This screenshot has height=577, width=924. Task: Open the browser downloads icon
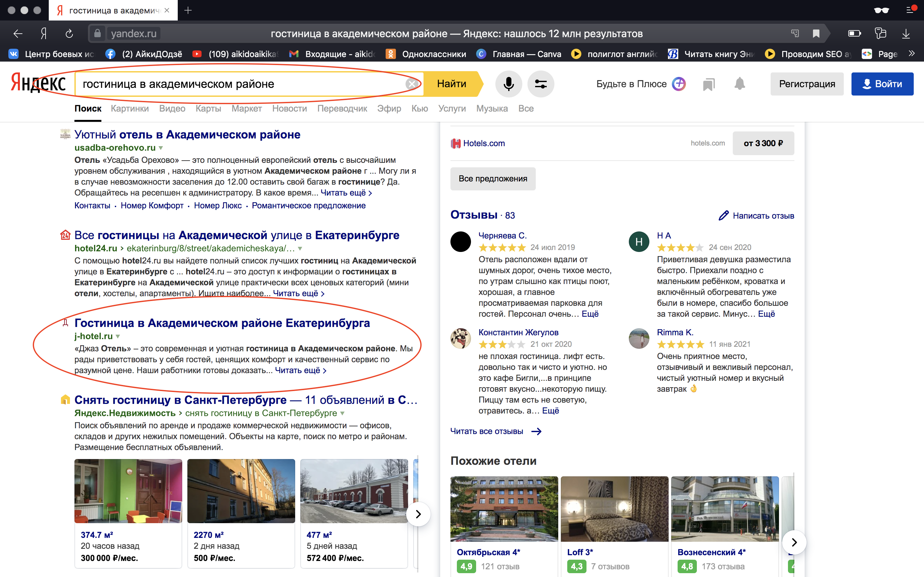[906, 34]
